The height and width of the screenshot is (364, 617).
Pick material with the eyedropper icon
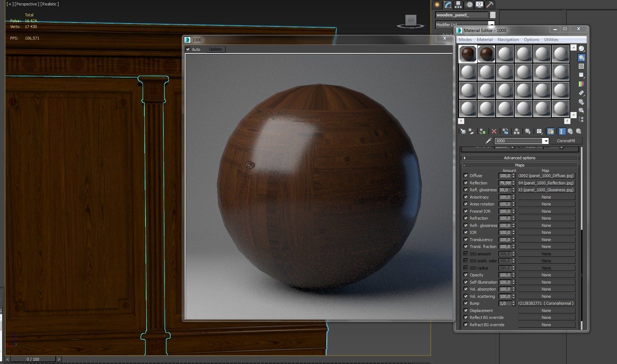[489, 141]
